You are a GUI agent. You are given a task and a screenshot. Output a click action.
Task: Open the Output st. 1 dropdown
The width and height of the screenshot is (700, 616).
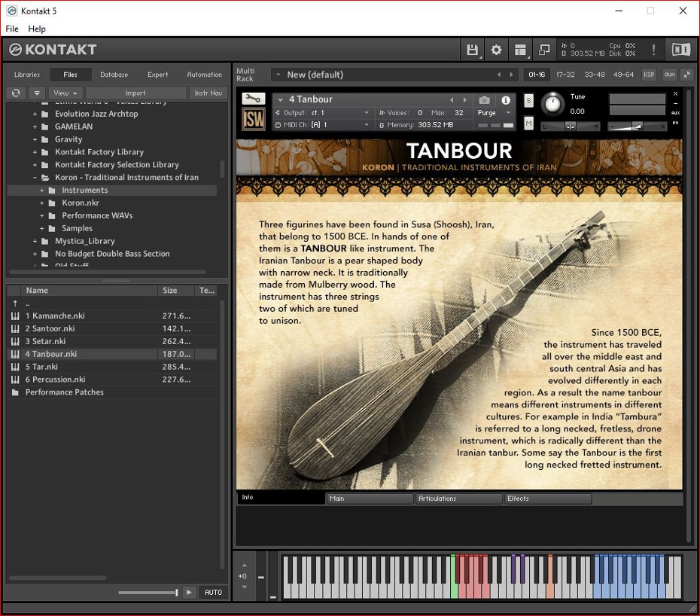[367, 112]
